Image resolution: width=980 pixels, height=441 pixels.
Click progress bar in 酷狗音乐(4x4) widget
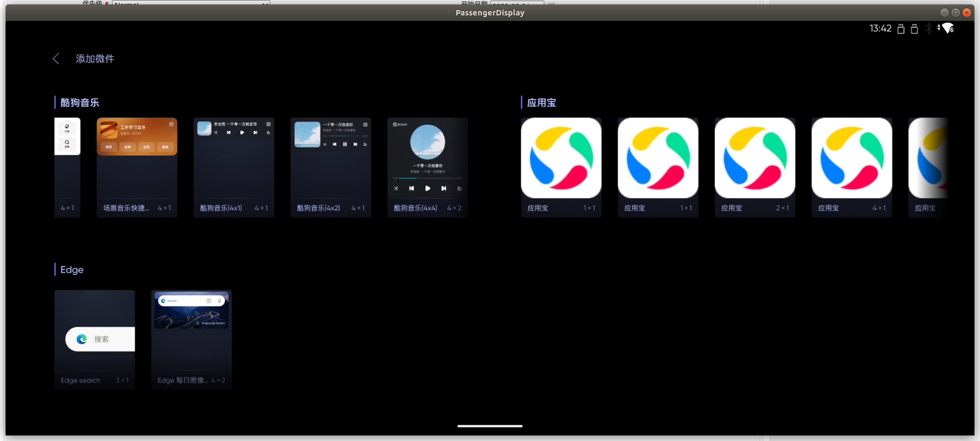pyautogui.click(x=427, y=178)
